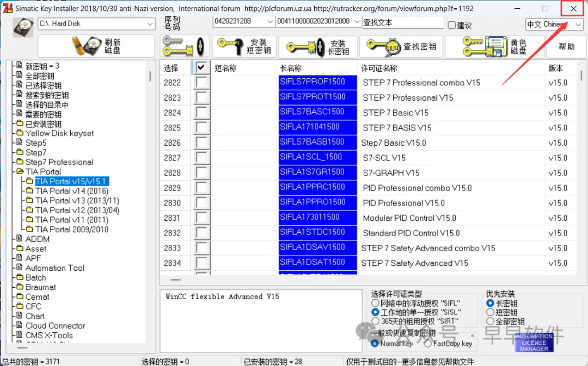The image size is (588, 366).
Task: Select TIA Portal v15/v15.1 folder
Action: 72,181
